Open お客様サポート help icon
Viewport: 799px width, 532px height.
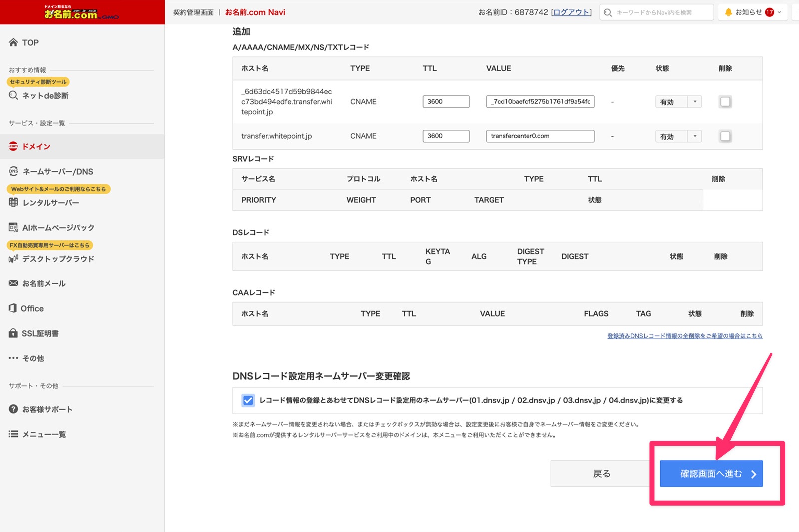pos(13,409)
